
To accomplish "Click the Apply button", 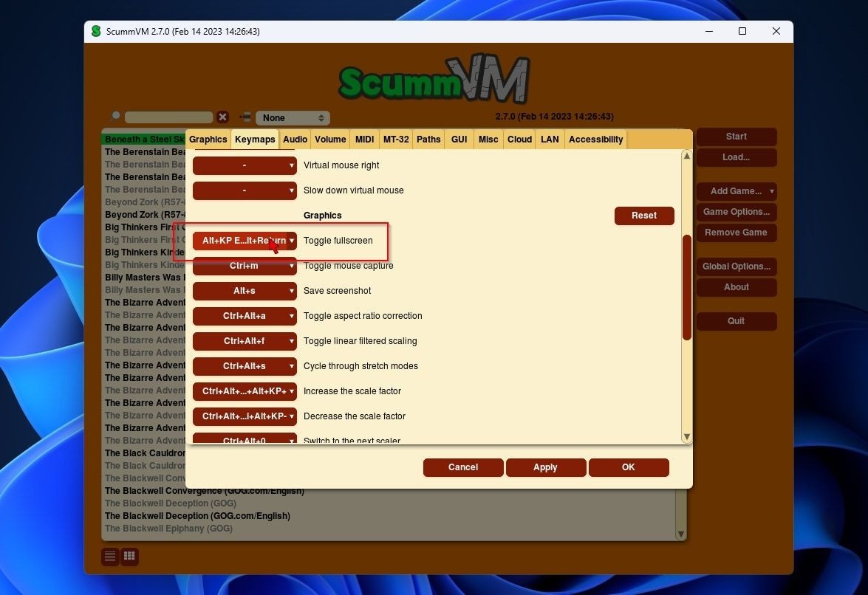I will 545,467.
